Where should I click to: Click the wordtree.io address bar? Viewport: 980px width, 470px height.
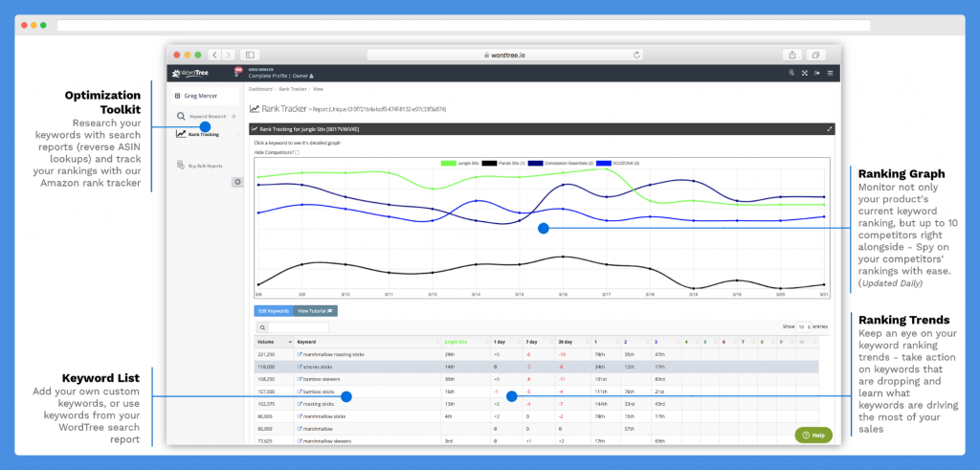tap(504, 55)
